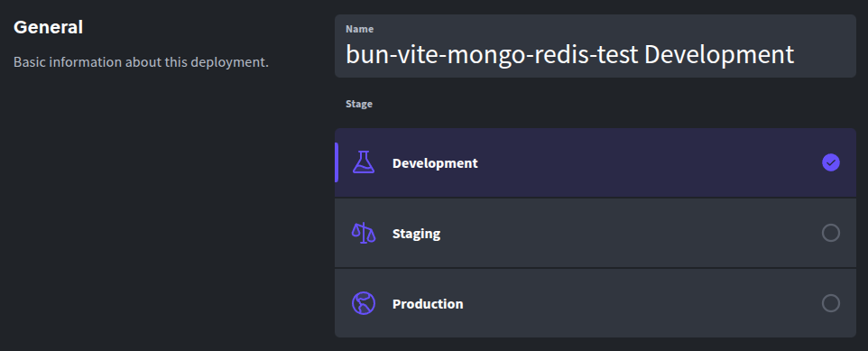Screen dimensions: 868x351
Task: Click the 'General' section heading
Action: [48, 27]
